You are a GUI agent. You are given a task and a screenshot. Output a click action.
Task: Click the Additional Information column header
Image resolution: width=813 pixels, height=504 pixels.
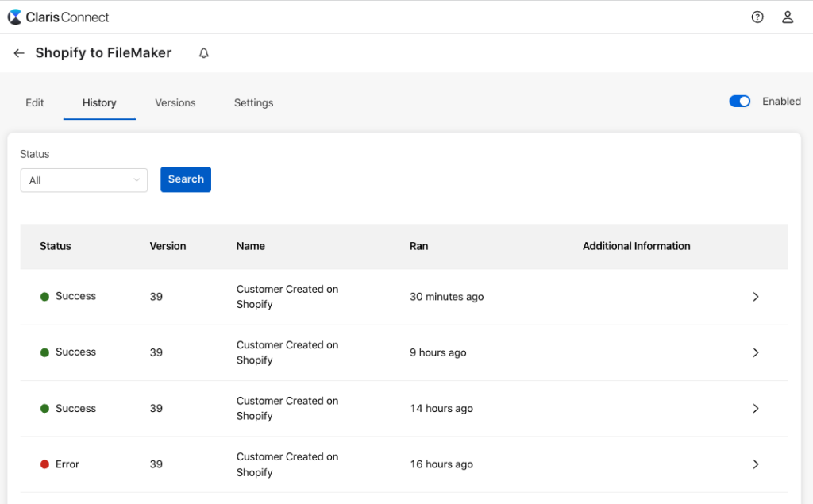(636, 246)
